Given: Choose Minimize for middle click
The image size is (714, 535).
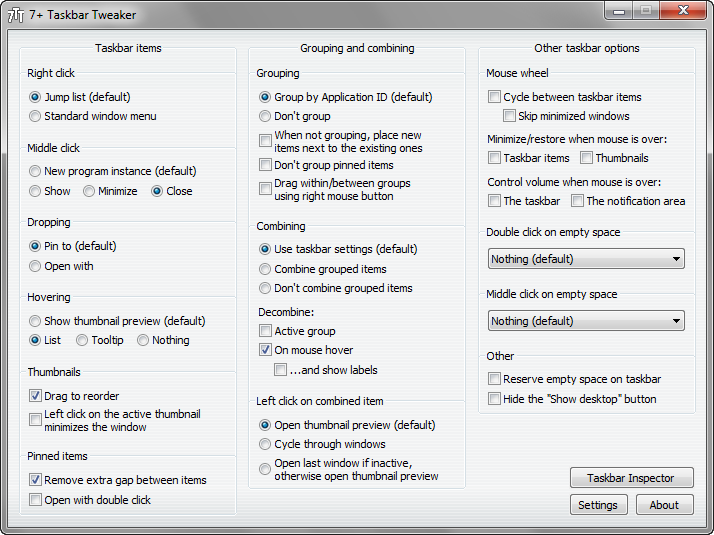Looking at the screenshot, I should 89,191.
